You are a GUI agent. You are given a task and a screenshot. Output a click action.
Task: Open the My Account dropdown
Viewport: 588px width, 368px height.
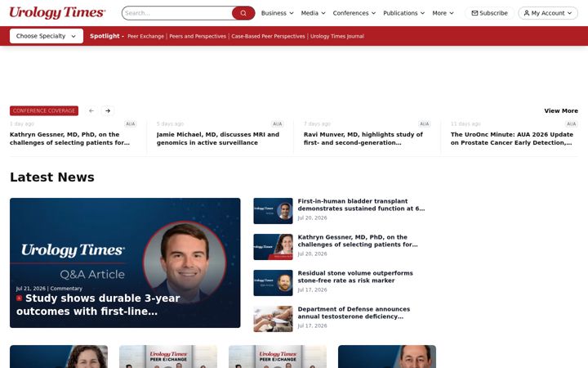tap(548, 13)
